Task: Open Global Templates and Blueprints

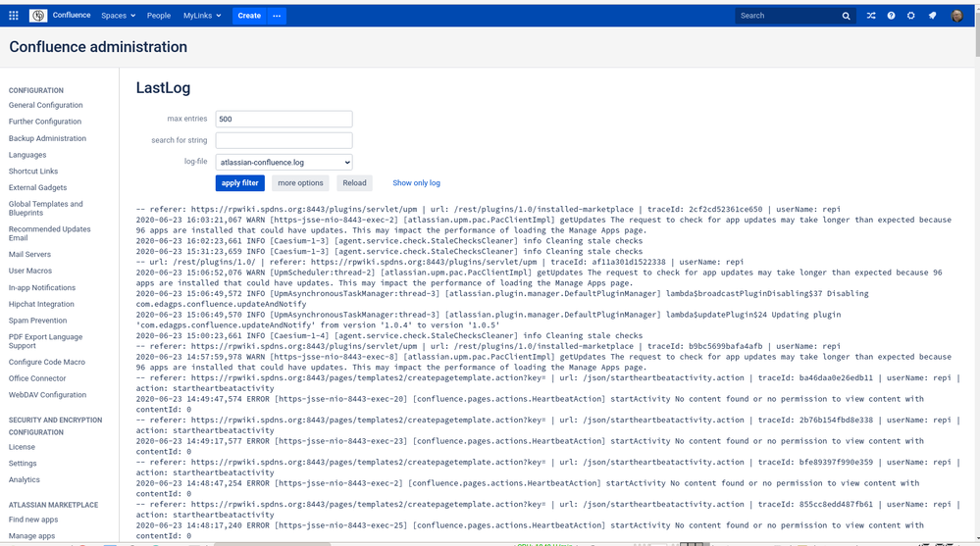Action: point(46,208)
